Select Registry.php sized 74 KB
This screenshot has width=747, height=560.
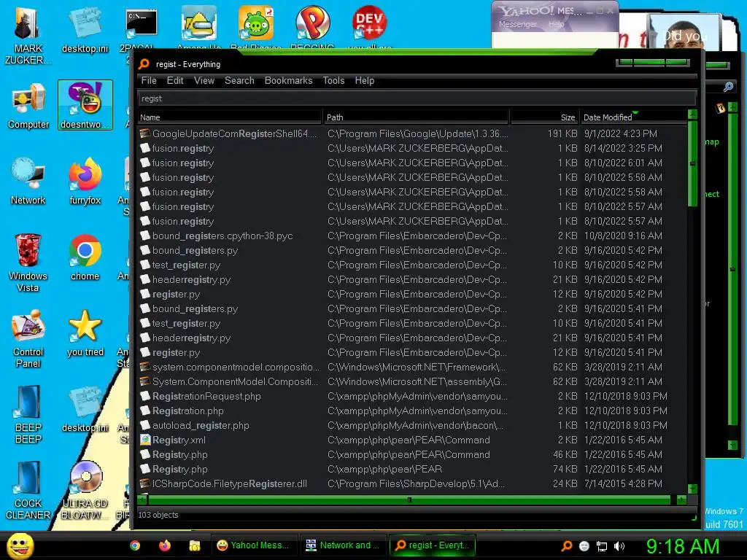click(413, 469)
